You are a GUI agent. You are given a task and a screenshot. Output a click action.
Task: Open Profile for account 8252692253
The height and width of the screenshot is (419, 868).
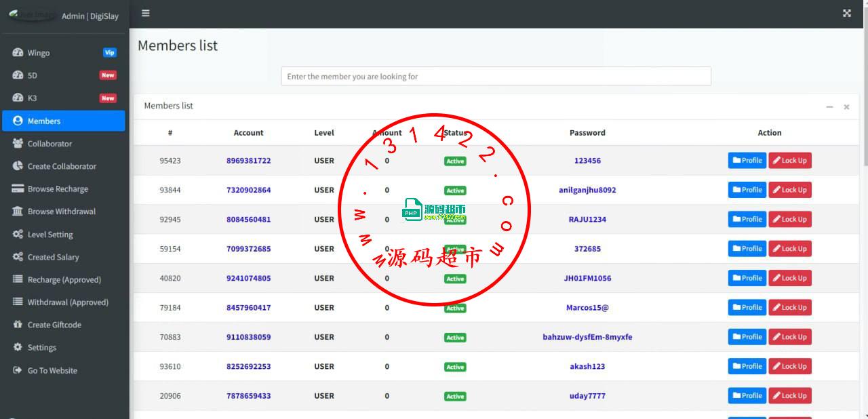[747, 366]
